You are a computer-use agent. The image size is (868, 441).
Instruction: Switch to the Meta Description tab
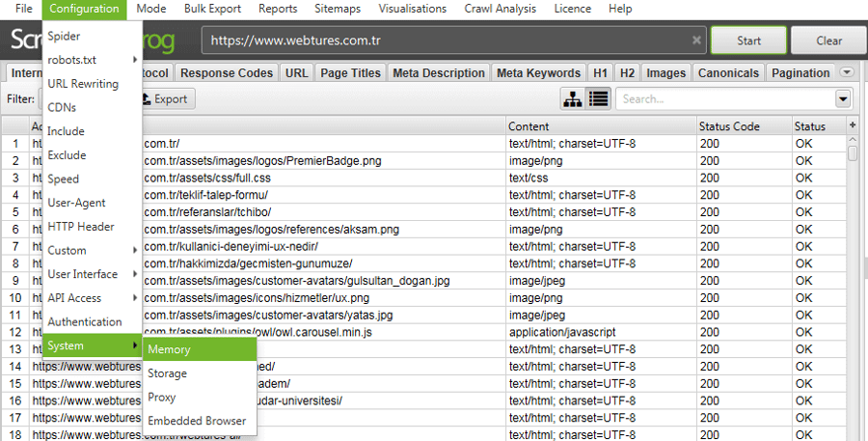(439, 73)
